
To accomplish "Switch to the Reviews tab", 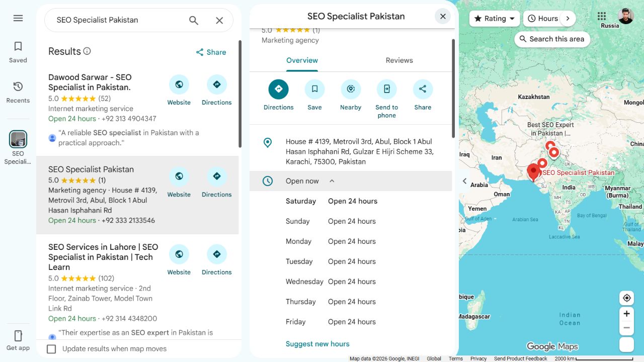I will [x=399, y=60].
